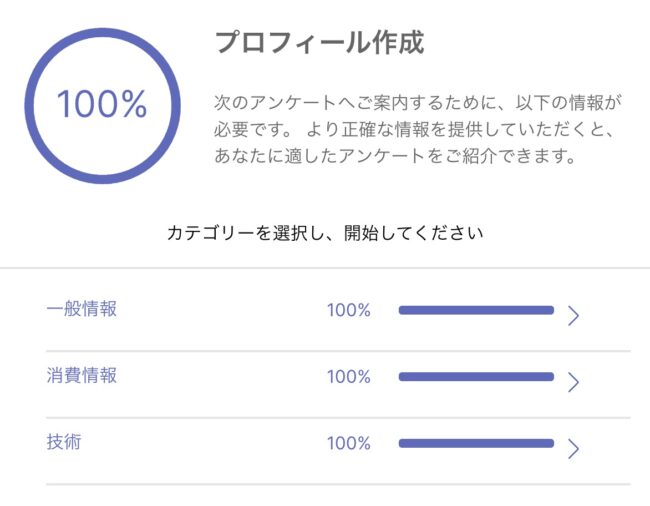Click the 100% value beside 消費情報
650x506 pixels.
click(x=348, y=377)
